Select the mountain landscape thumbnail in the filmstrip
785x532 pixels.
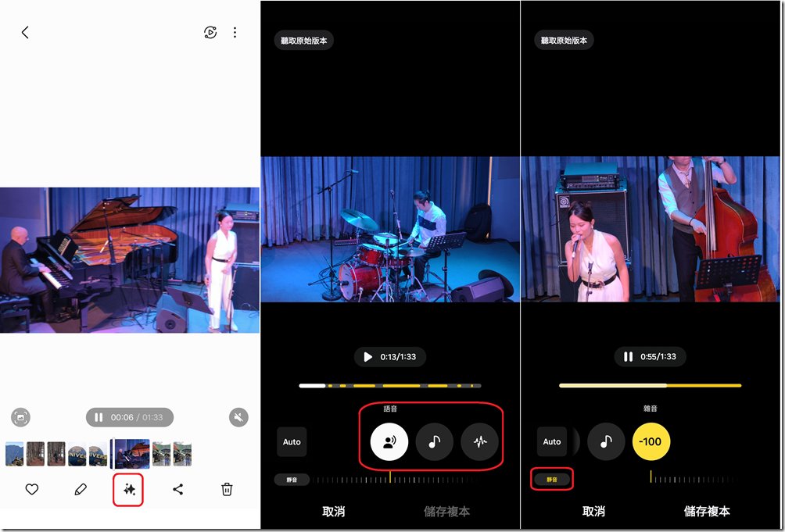[x=15, y=454]
